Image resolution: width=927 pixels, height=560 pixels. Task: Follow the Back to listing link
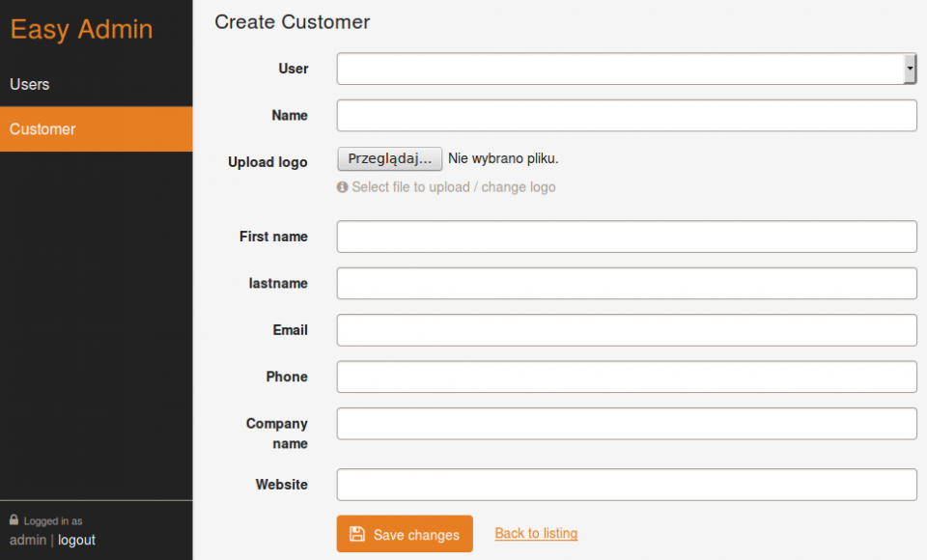coord(536,533)
